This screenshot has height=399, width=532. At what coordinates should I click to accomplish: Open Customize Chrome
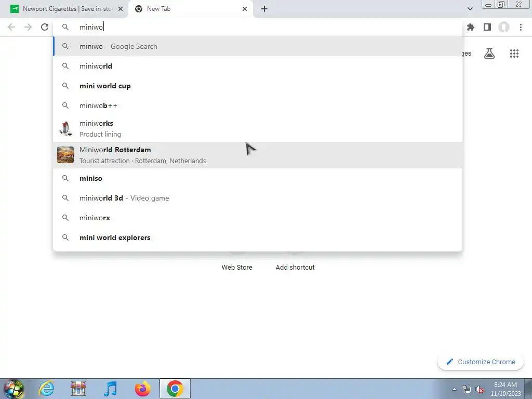481,362
